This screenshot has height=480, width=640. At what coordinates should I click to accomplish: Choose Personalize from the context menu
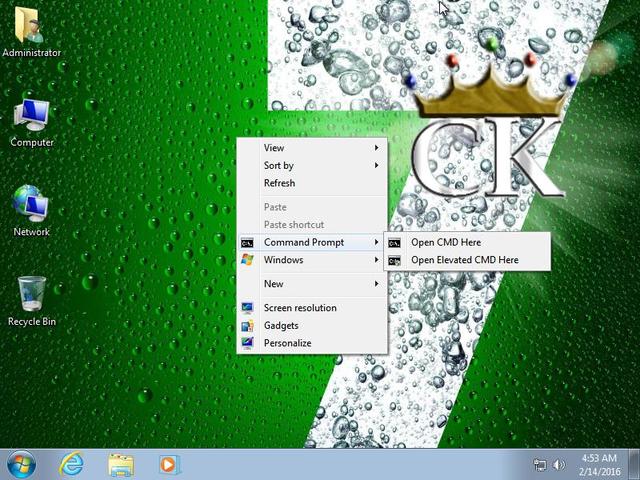tap(312, 343)
